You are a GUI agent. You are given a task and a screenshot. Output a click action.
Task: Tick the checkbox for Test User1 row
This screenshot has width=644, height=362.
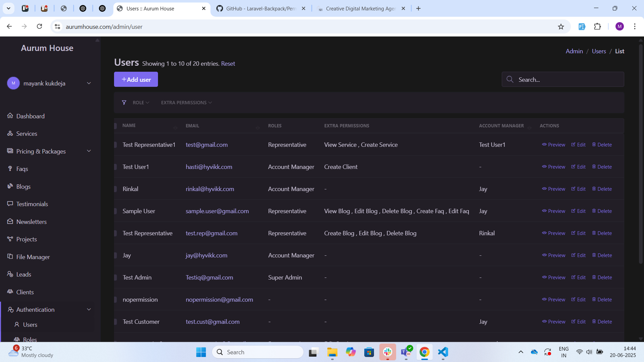(115, 167)
